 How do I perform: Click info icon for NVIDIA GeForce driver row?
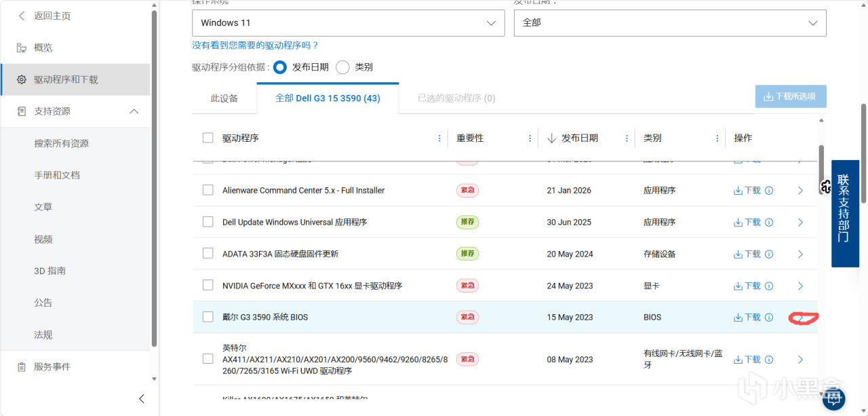[769, 286]
